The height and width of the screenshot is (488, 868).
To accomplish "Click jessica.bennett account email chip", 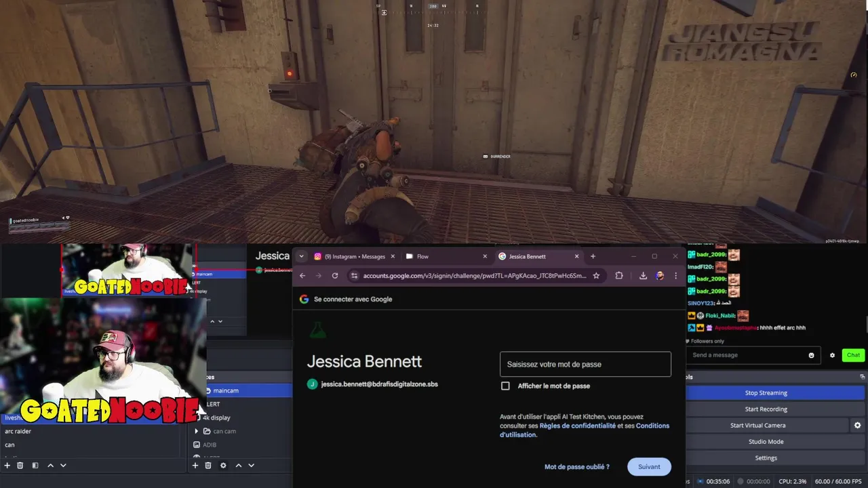I will pos(373,384).
